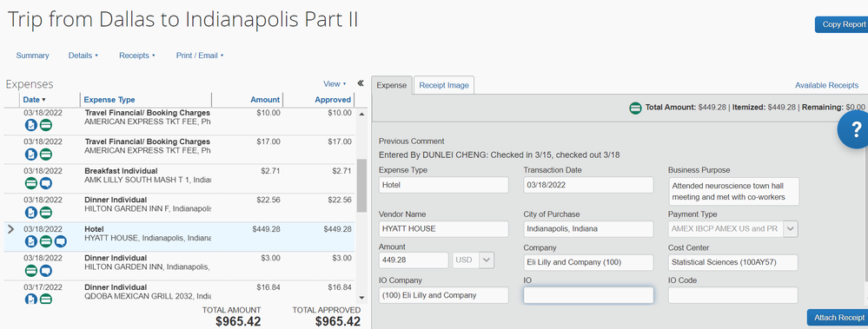Open the Print / Email dropdown menu
Image resolution: width=868 pixels, height=329 pixels.
199,56
